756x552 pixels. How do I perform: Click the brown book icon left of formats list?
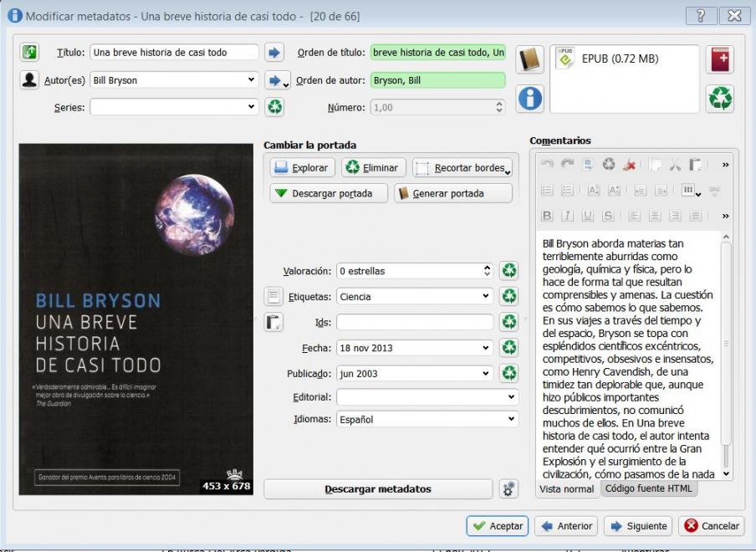pos(530,60)
